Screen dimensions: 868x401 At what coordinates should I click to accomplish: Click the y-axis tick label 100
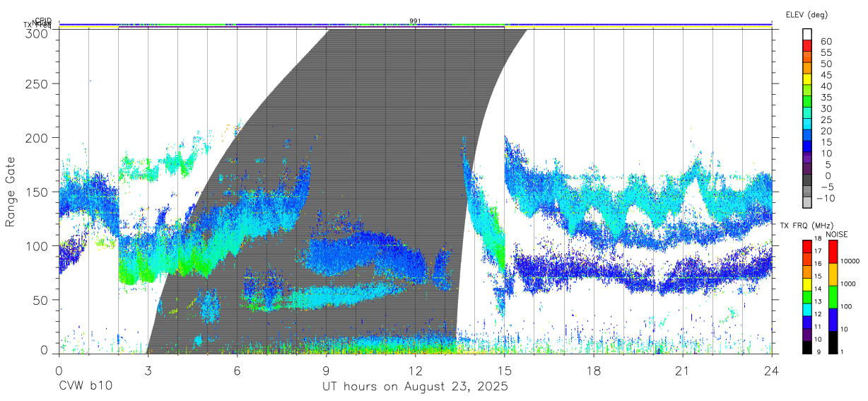(x=37, y=246)
